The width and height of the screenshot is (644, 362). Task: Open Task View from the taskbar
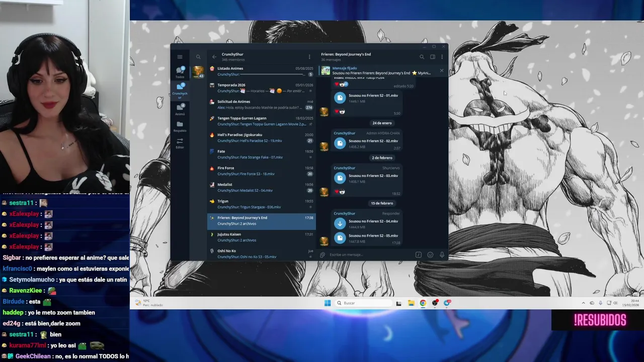[x=398, y=303]
